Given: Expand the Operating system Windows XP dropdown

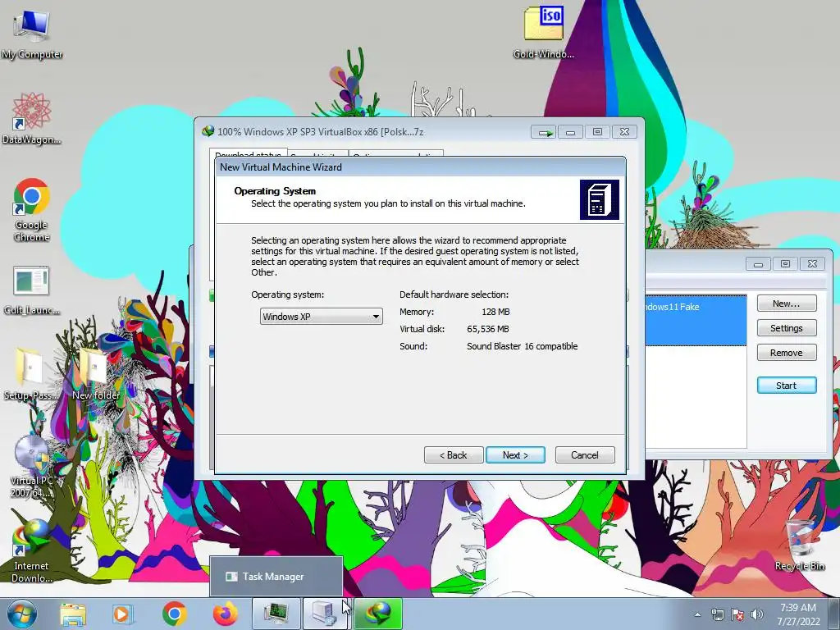Looking at the screenshot, I should [x=321, y=317].
